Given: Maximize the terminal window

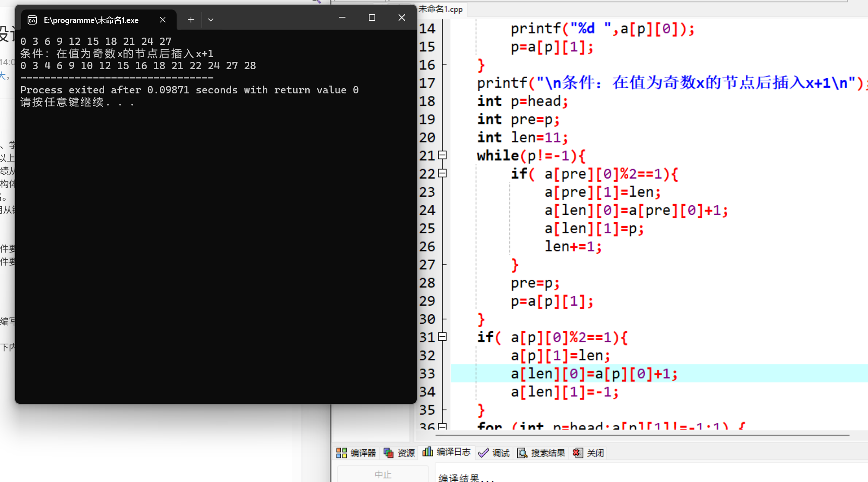Looking at the screenshot, I should (x=372, y=18).
